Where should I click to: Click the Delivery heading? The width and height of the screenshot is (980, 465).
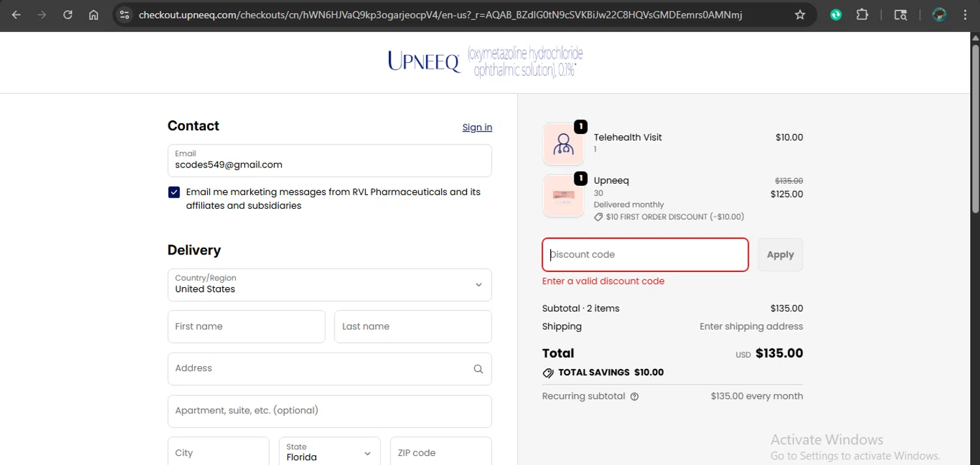[x=194, y=250]
